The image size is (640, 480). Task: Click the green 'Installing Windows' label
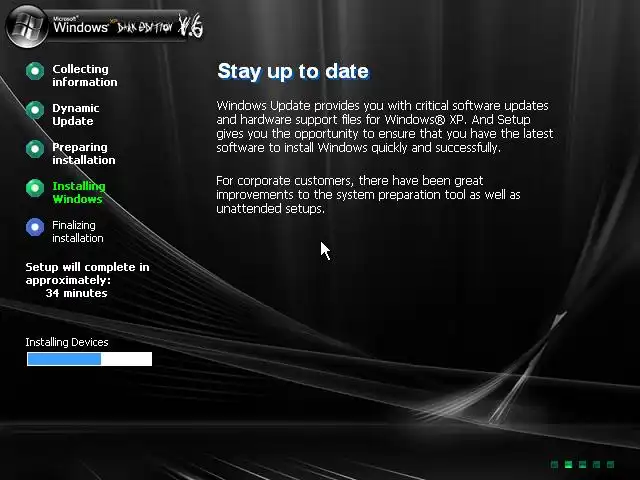[79, 193]
